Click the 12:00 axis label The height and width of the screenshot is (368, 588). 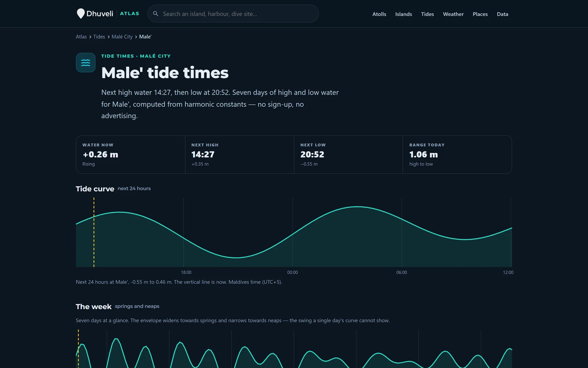coord(508,272)
